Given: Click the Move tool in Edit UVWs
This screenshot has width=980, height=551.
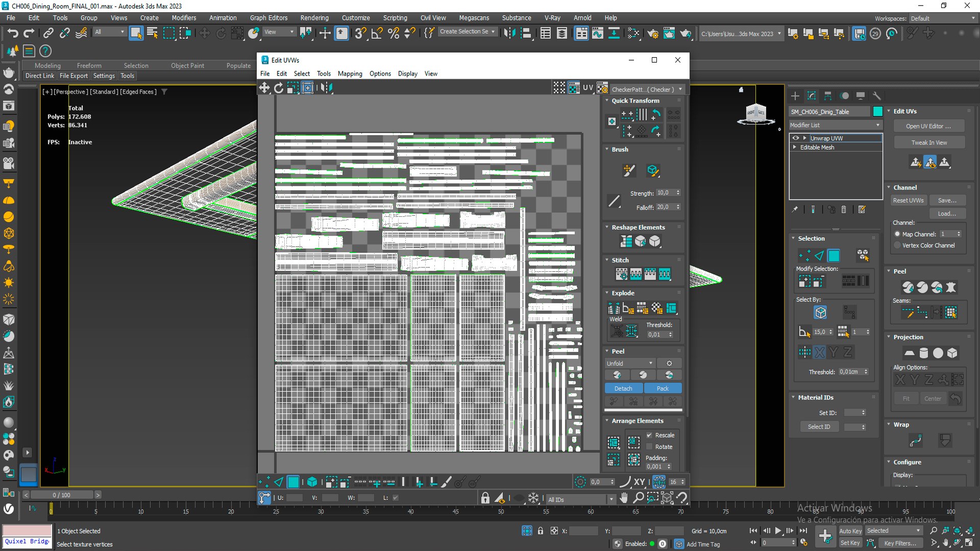Looking at the screenshot, I should click(264, 88).
